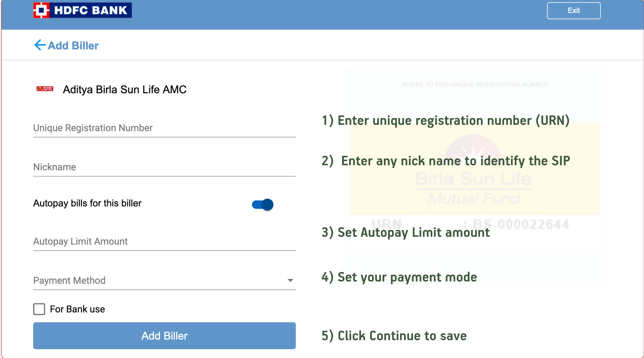Click the Add Biller page heading

coord(73,45)
